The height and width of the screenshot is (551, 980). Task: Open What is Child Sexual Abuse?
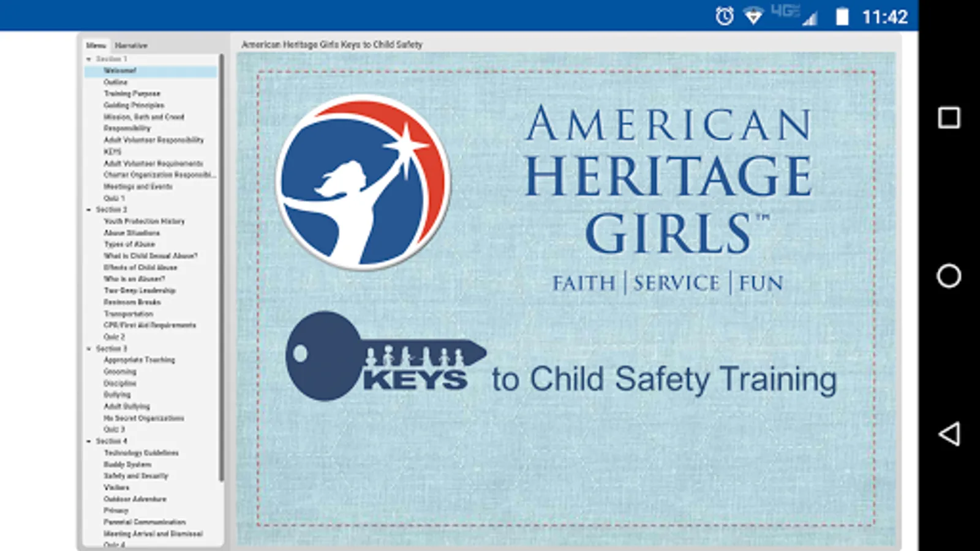pos(151,256)
